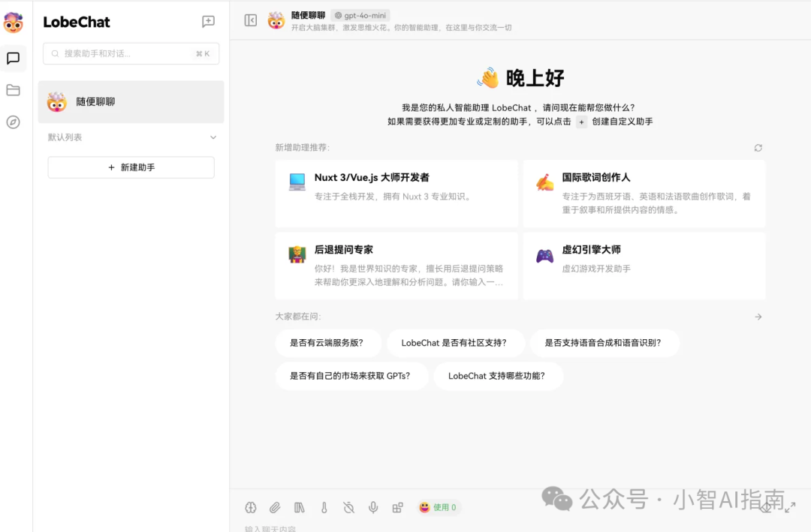Click the 随便聊聊 title in chat header
Screen dimensions: 811x532
[309, 16]
